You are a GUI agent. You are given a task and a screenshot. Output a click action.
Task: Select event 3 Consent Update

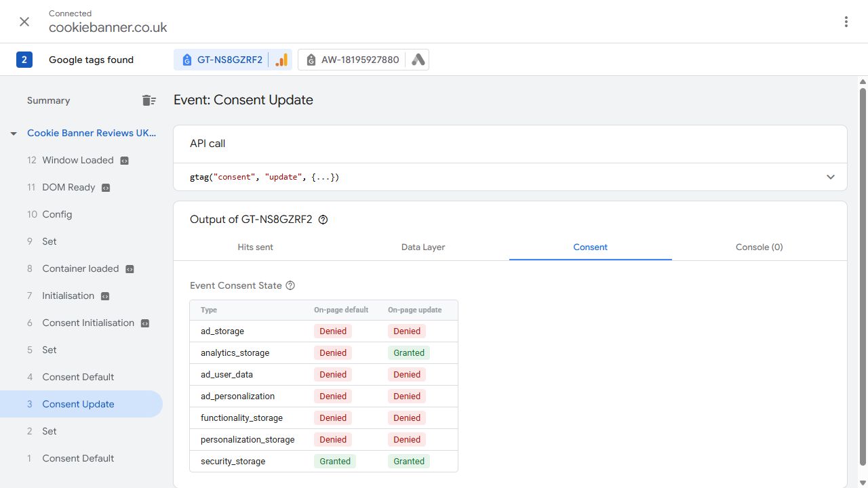[x=81, y=404]
